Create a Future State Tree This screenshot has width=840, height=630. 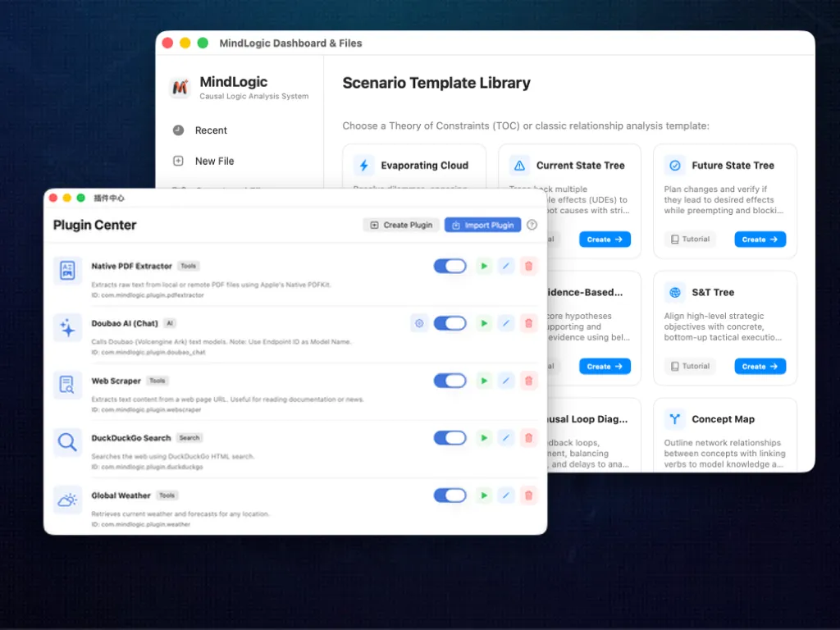[x=760, y=240]
